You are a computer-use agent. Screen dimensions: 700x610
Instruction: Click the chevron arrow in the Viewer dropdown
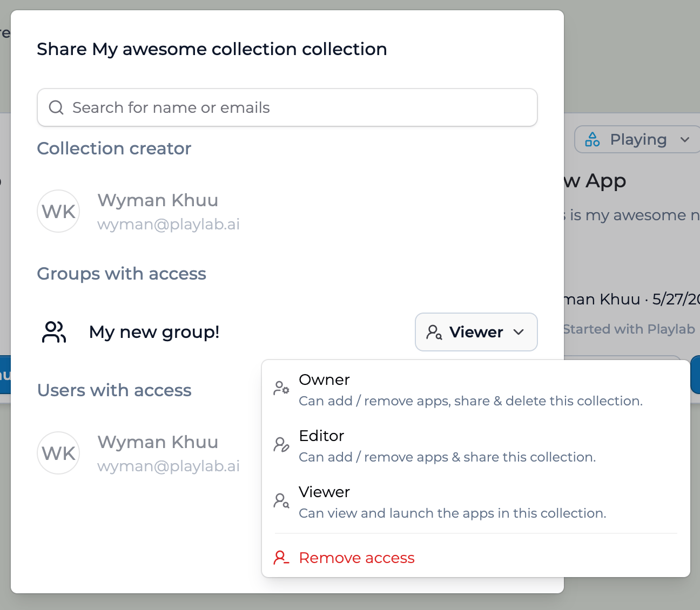coord(519,332)
